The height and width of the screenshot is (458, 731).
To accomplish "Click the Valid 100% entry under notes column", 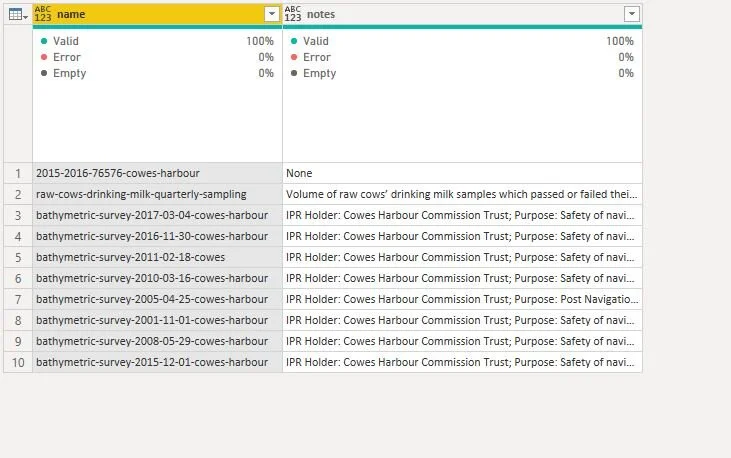I will (462, 41).
